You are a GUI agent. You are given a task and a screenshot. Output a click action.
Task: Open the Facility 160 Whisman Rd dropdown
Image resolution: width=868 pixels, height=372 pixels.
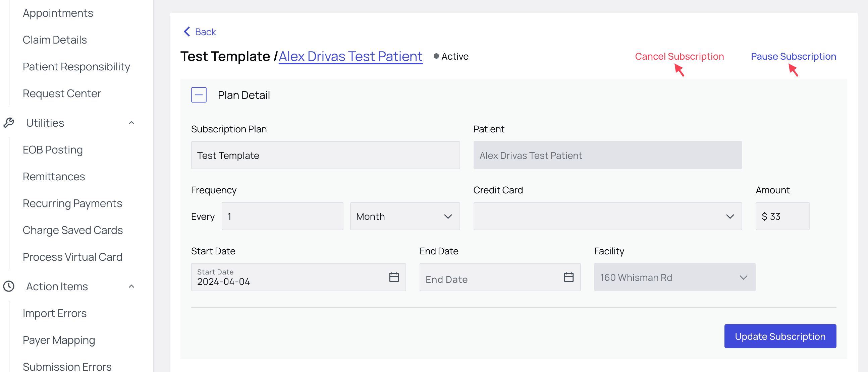[674, 277]
